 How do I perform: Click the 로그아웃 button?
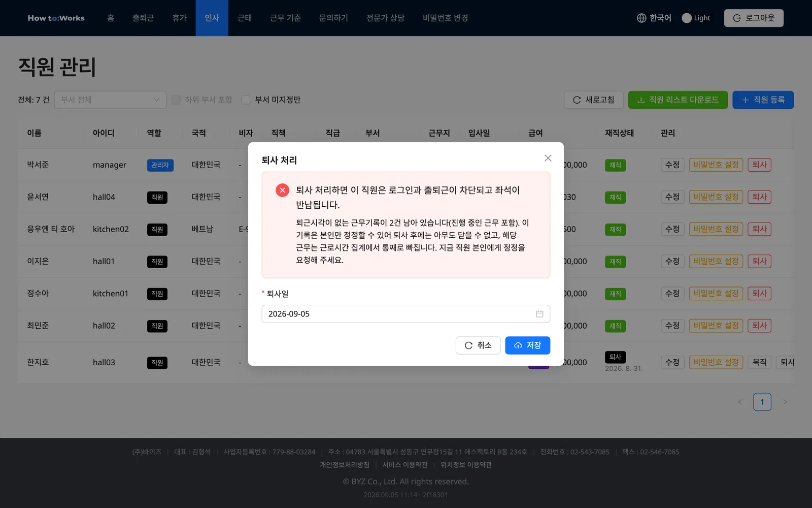point(754,18)
